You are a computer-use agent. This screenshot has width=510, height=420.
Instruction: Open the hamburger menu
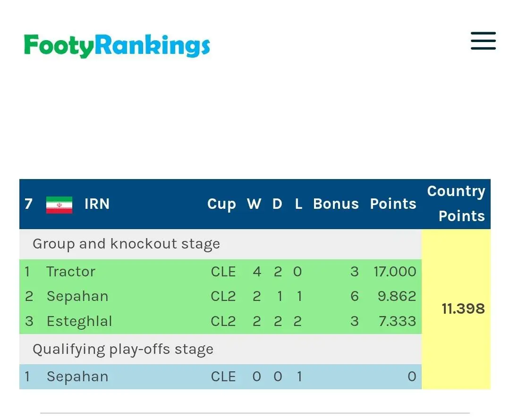(x=483, y=41)
